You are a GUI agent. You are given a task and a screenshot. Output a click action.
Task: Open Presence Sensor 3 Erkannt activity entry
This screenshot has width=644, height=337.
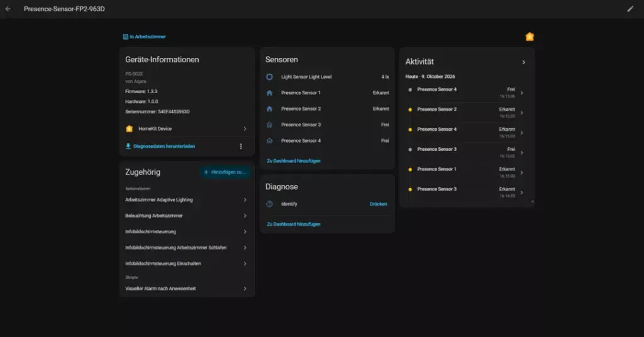(x=467, y=192)
